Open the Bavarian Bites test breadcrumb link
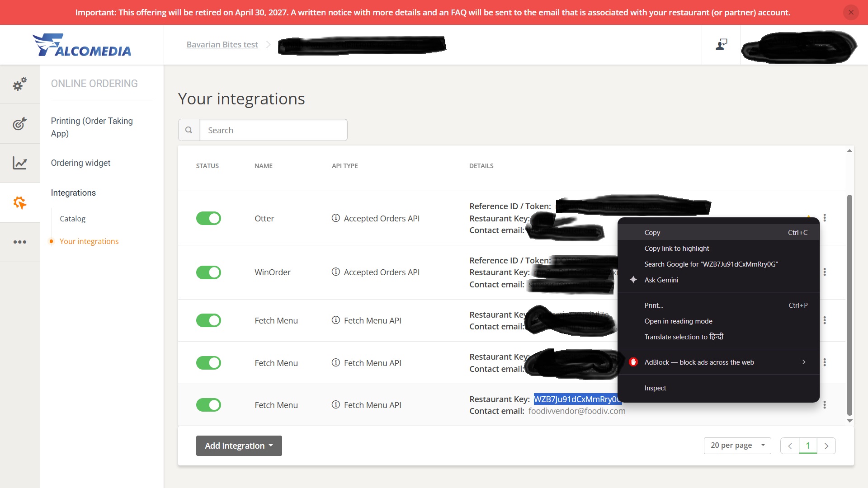This screenshot has height=488, width=868. pyautogui.click(x=222, y=44)
